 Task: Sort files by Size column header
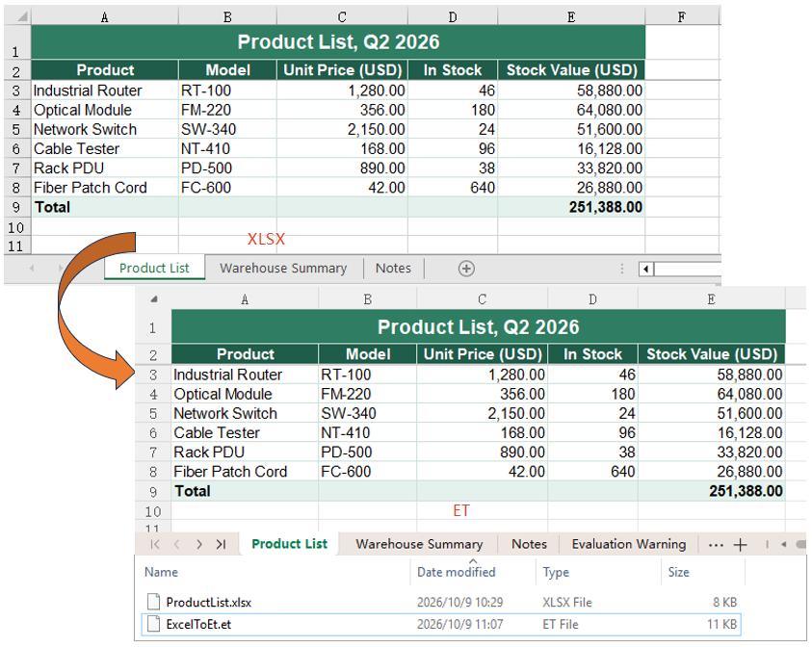pyautogui.click(x=678, y=572)
